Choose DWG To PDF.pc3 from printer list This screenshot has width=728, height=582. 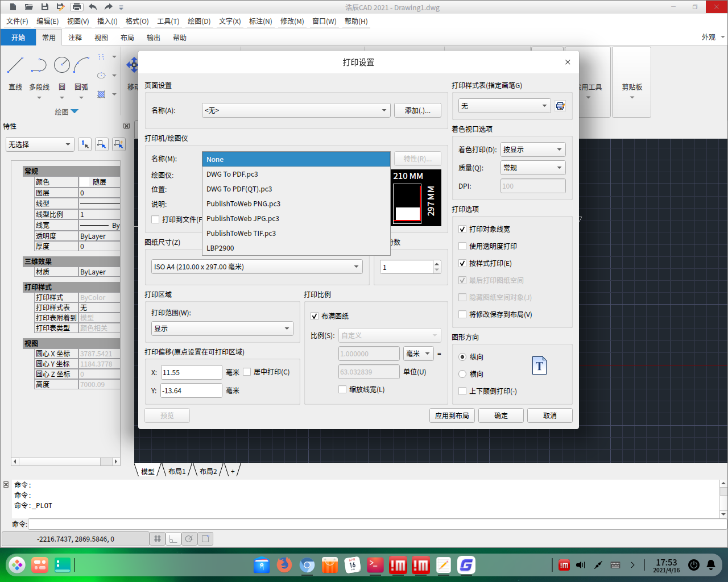(x=232, y=174)
